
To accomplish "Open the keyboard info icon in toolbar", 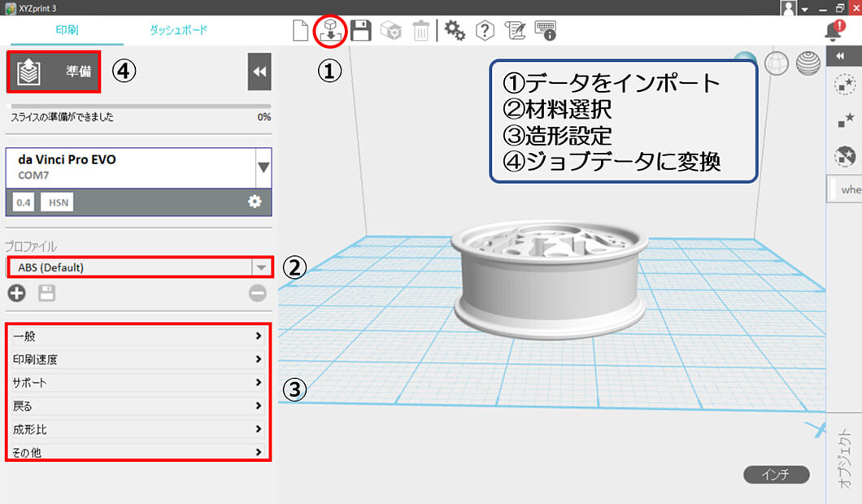I will [546, 31].
